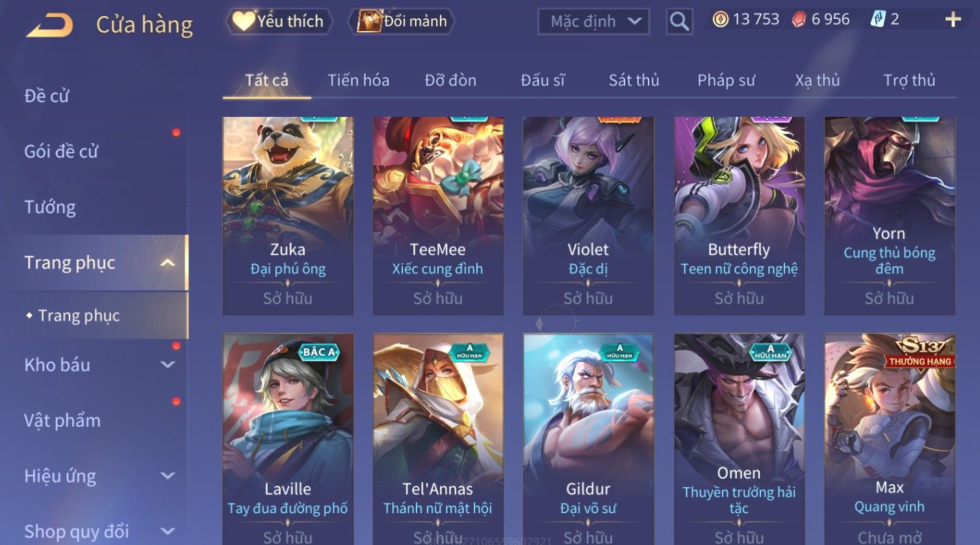Open the Mặc định sort dropdown
Screen dimensions: 980x545
click(593, 21)
